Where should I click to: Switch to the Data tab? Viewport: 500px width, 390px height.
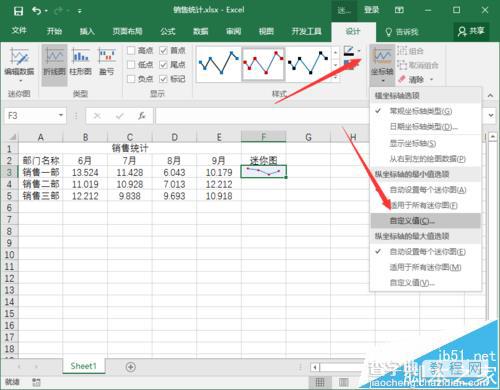click(201, 31)
